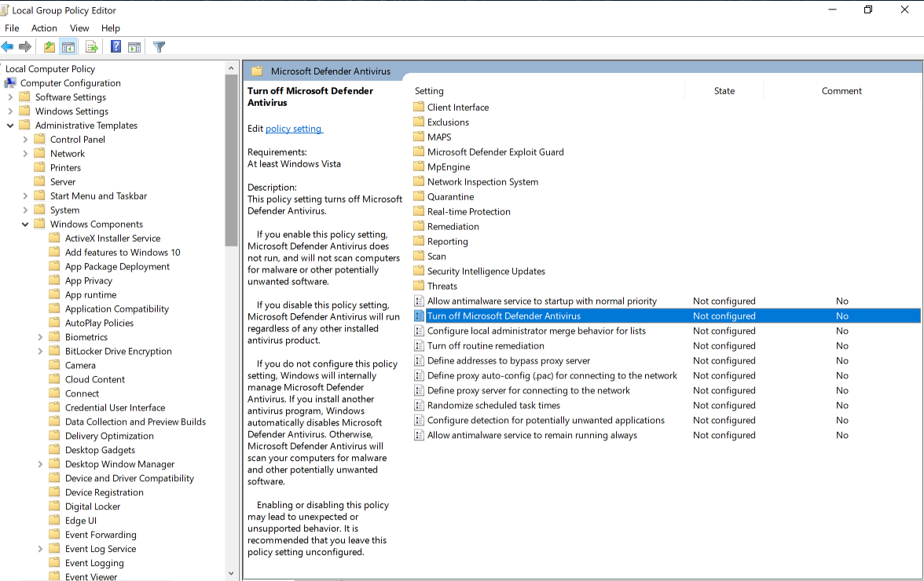Open the Security Intelligence Updates folder
Screen dimensions: 924x581
pos(486,271)
